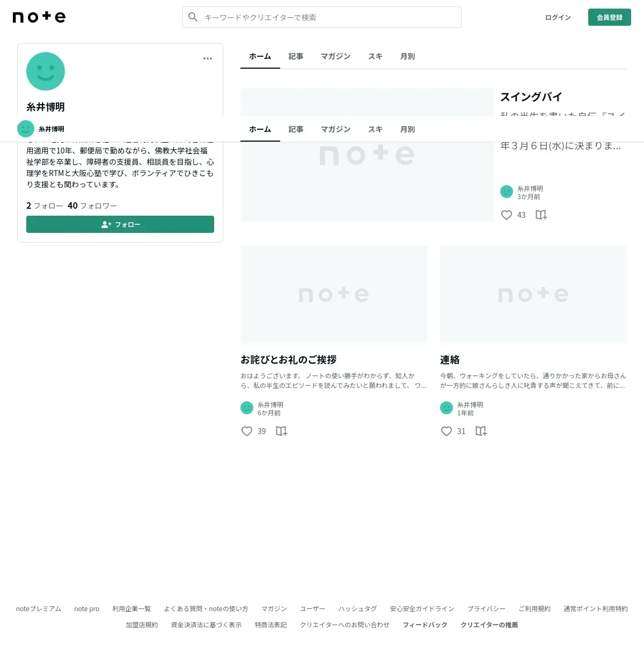This screenshot has width=644, height=653.
Task: Select the スキ tab in sticky bar
Action: tap(376, 129)
